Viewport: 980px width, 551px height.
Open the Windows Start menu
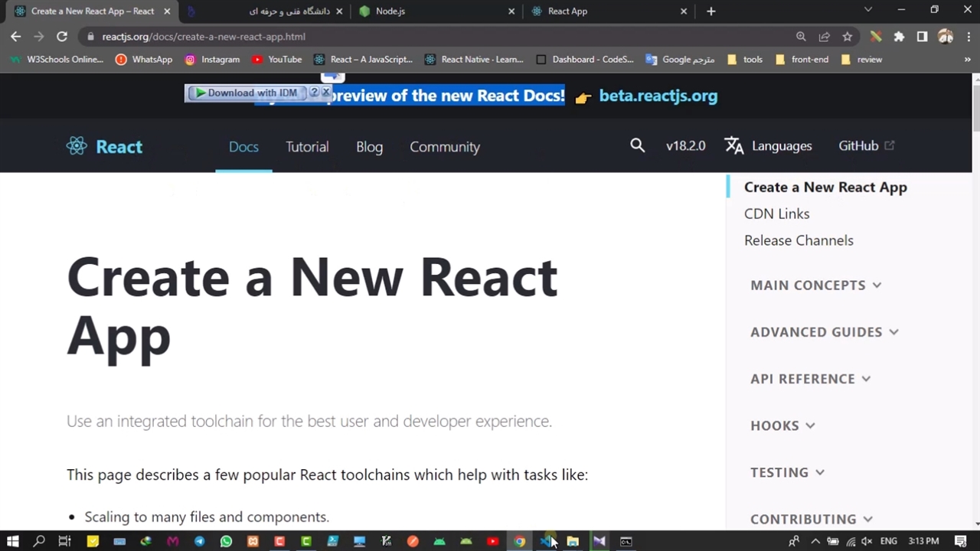tap(12, 542)
